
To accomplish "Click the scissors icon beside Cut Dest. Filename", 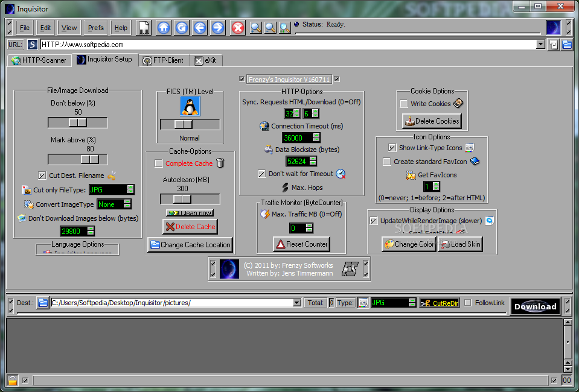I will (112, 175).
